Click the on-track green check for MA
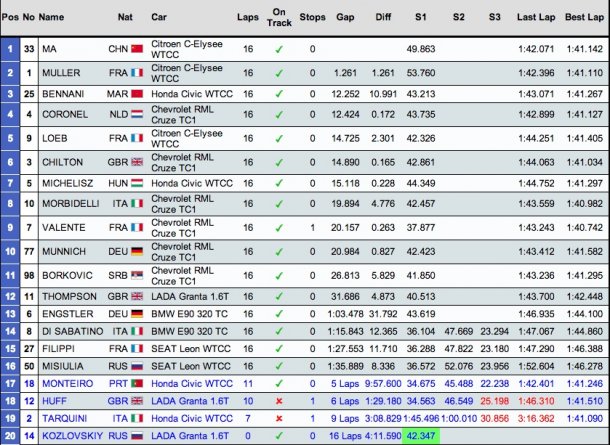This screenshot has width=610, height=445. click(x=279, y=49)
